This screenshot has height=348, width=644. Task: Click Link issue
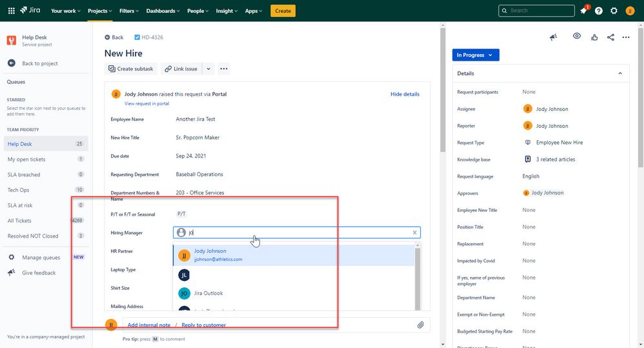(x=181, y=68)
